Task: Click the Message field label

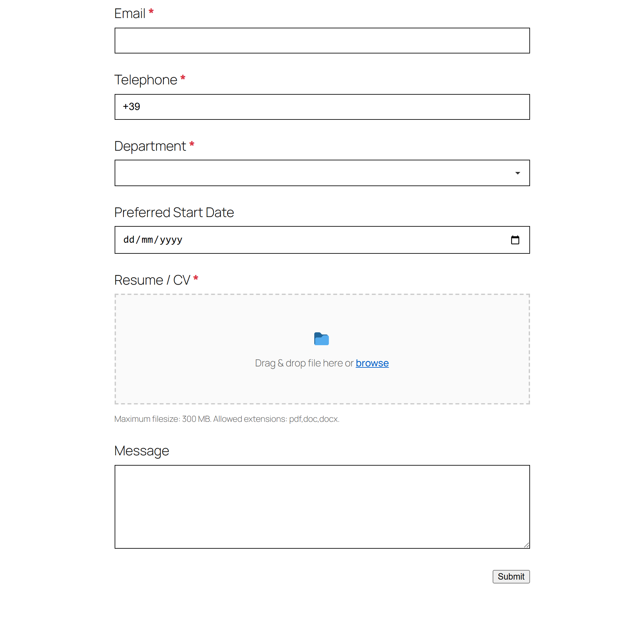Action: pos(142,451)
